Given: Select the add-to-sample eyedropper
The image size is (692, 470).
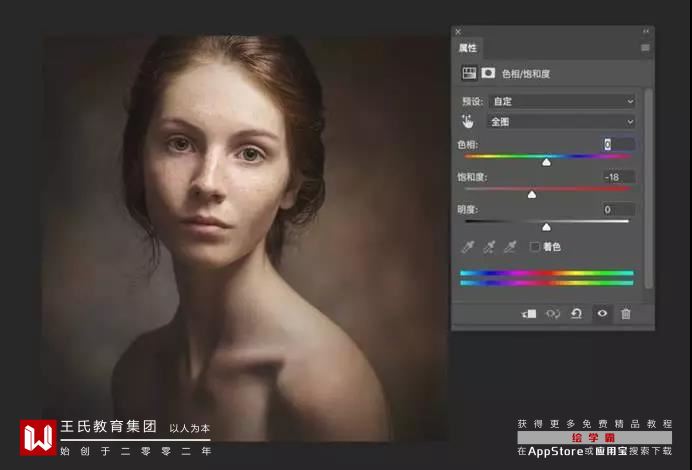Looking at the screenshot, I should pos(489,247).
